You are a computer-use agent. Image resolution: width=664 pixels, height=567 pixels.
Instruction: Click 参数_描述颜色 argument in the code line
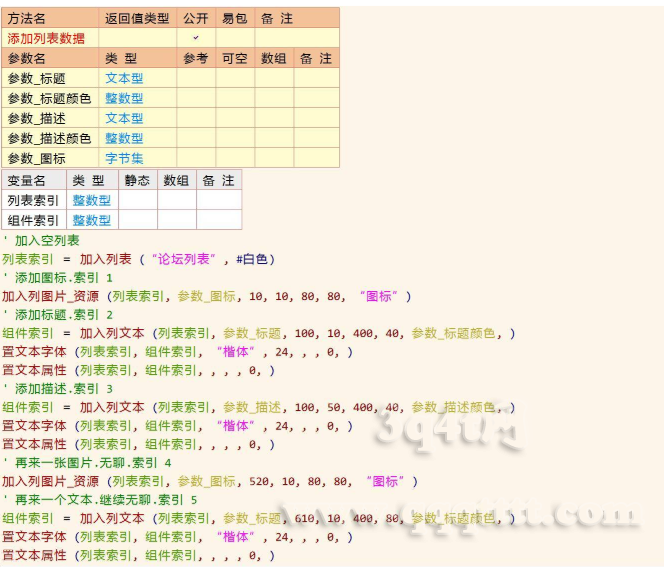(x=453, y=407)
